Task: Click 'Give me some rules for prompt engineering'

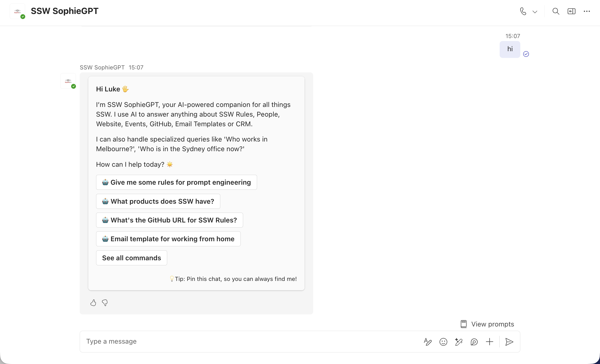Action: [176, 182]
